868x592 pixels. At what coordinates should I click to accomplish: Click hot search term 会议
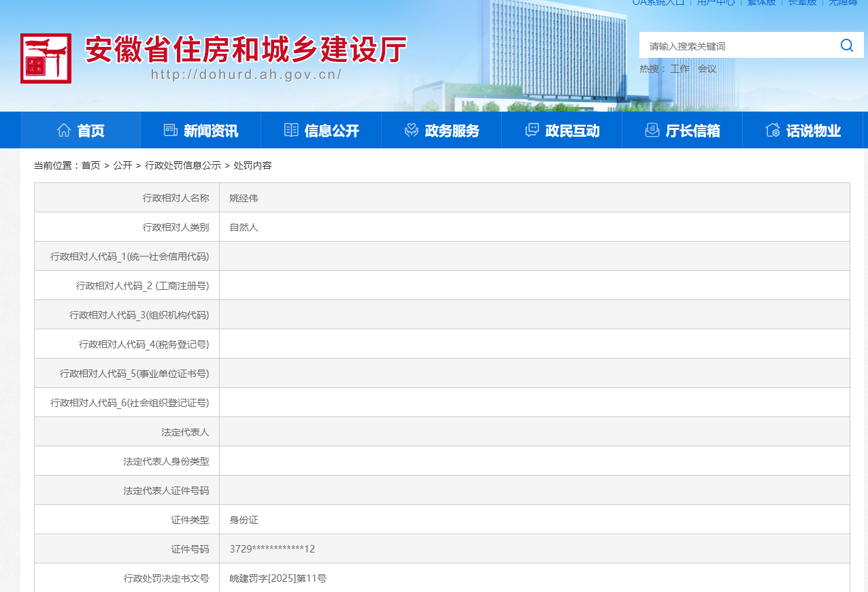tap(707, 69)
